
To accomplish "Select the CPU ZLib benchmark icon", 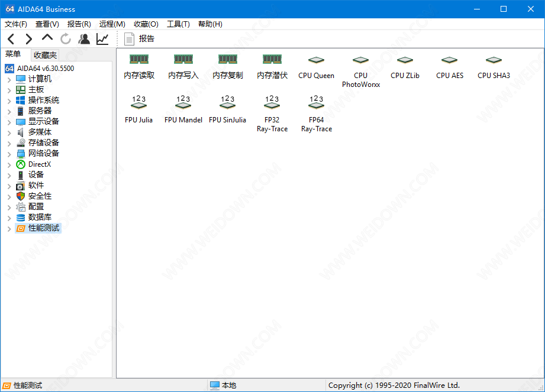I will click(x=405, y=67).
